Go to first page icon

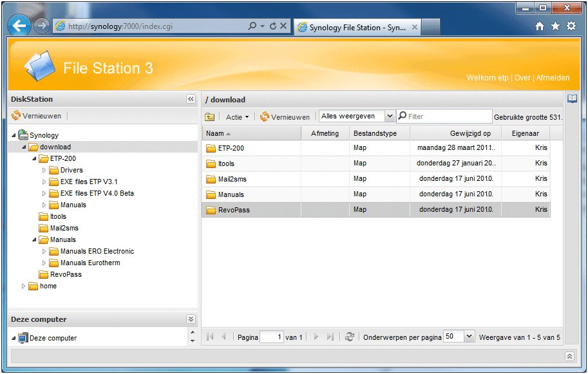pos(210,337)
